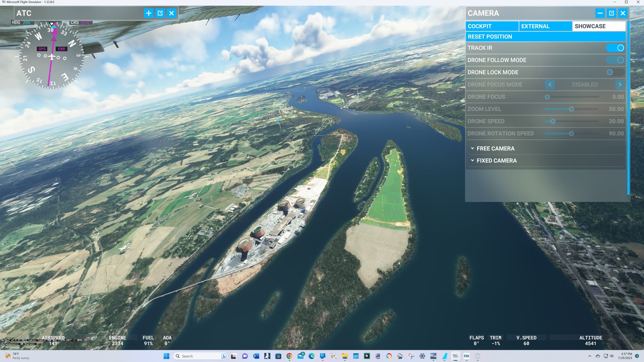
Task: Enable Drone Lock Mode toggle
Action: pyautogui.click(x=615, y=72)
